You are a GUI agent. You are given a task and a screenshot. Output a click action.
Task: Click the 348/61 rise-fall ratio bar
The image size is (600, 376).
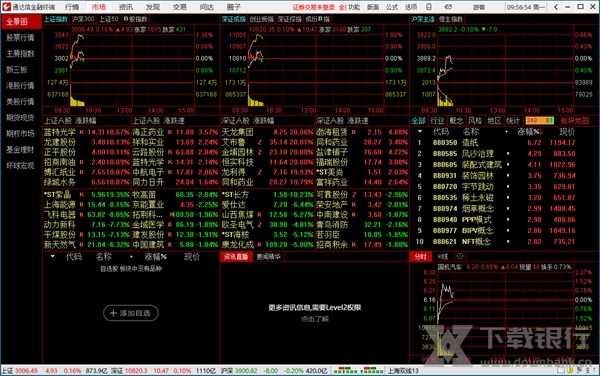tap(539, 120)
